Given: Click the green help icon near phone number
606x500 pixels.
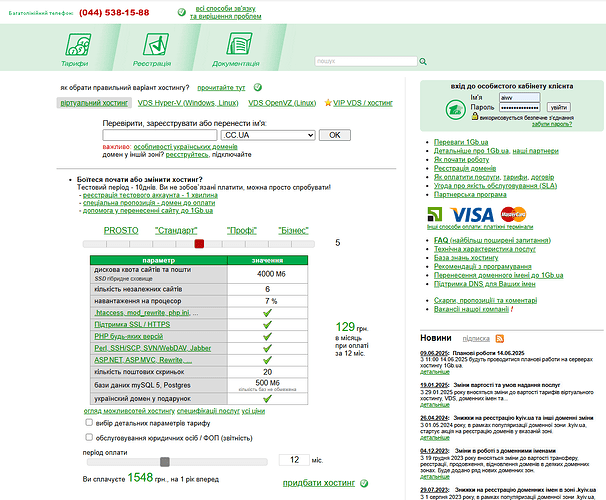Looking at the screenshot, I should coord(181,12).
